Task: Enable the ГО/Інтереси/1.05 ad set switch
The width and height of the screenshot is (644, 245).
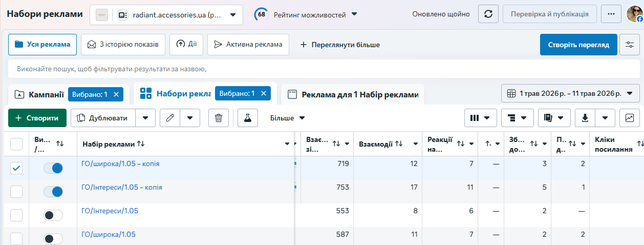Action: pyautogui.click(x=53, y=215)
